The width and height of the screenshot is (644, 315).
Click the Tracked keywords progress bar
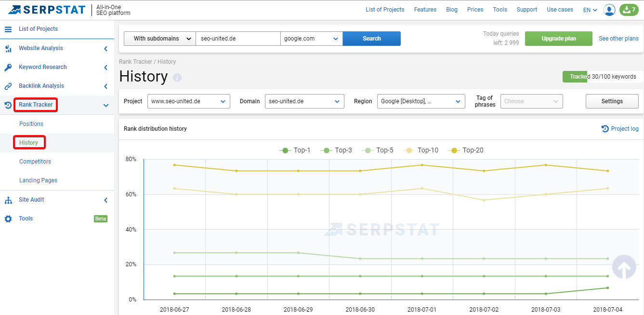pos(603,77)
